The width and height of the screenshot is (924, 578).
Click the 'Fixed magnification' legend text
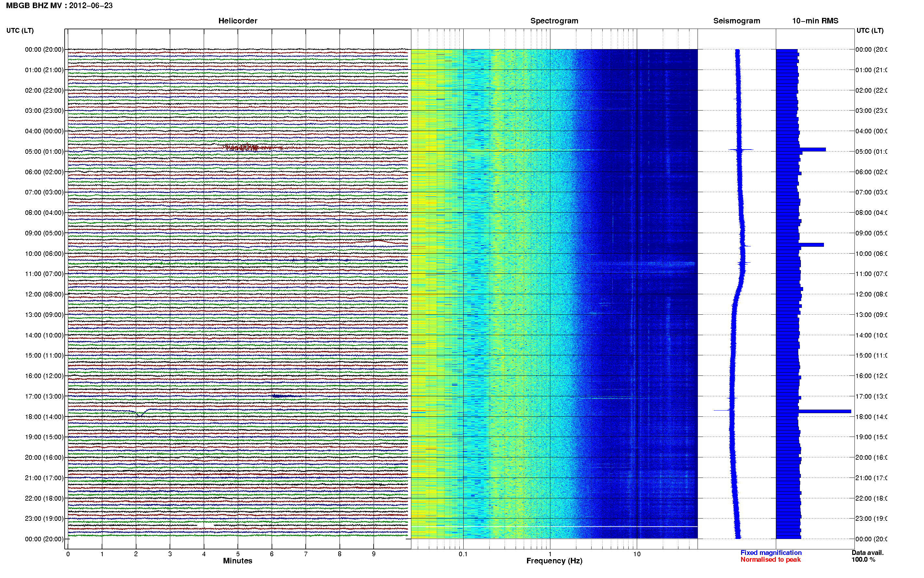coord(771,553)
